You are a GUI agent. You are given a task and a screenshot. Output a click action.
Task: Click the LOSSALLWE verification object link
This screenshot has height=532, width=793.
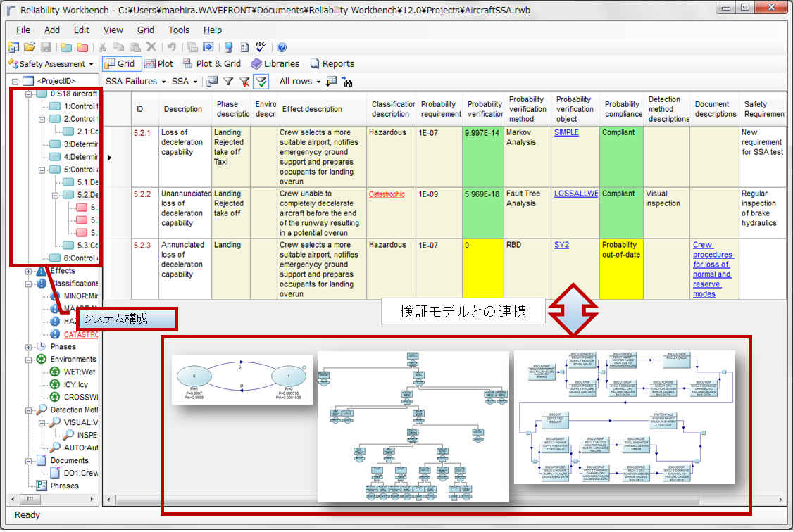tap(576, 194)
